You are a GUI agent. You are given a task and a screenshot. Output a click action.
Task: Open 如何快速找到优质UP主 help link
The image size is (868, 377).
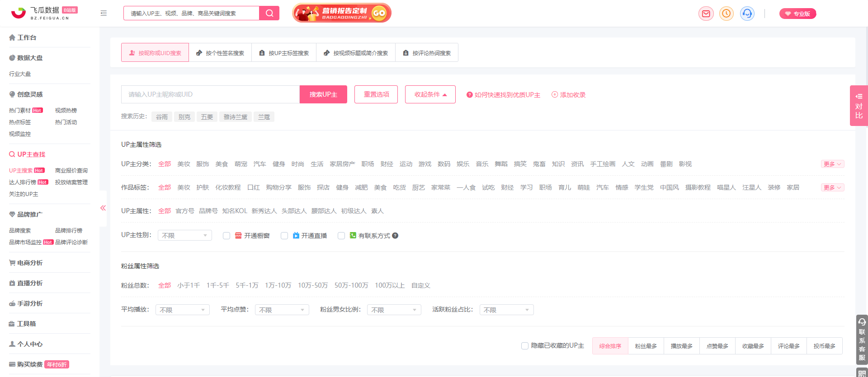tap(504, 95)
